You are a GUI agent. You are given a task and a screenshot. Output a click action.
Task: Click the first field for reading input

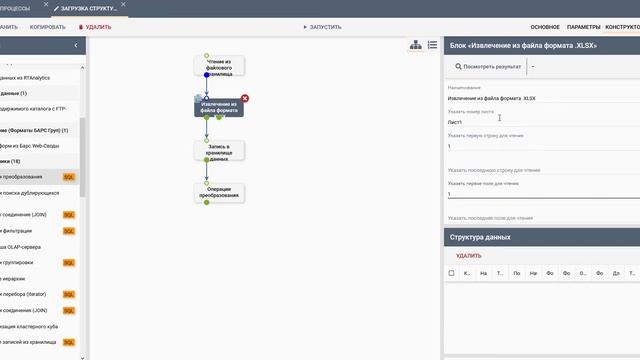[544, 194]
